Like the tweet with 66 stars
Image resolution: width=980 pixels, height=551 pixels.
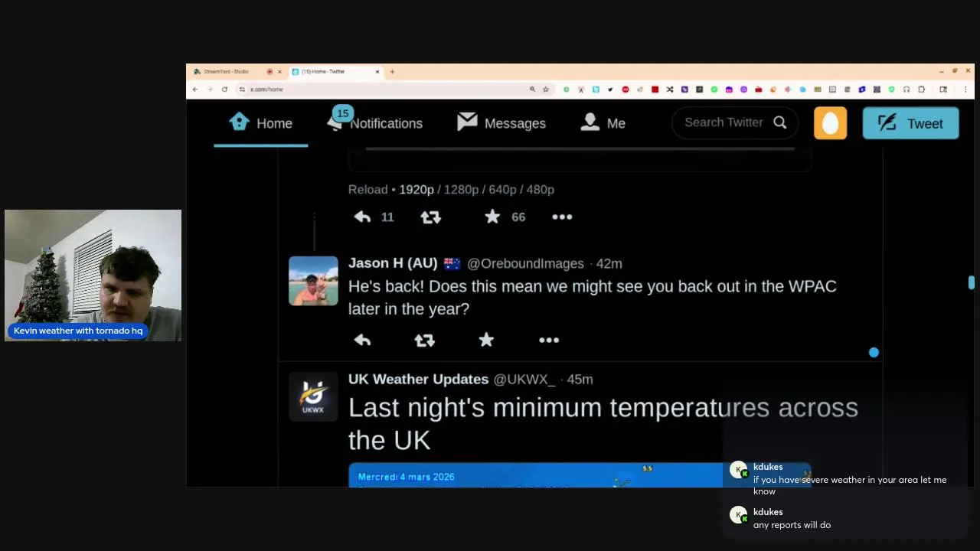pos(492,217)
